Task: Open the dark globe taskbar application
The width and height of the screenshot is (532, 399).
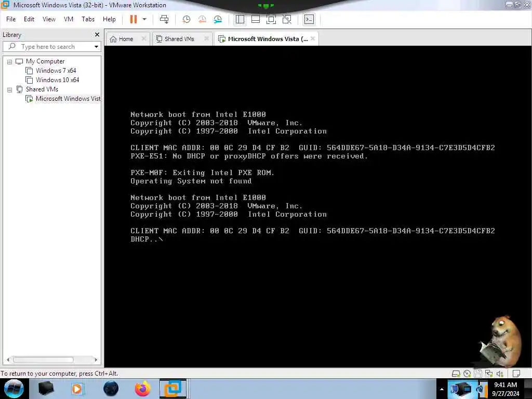Action: (x=111, y=389)
